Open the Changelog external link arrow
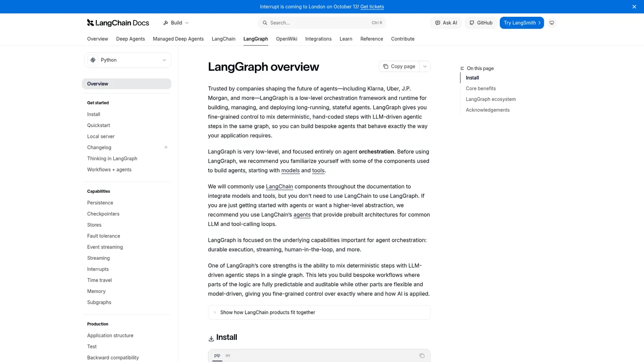 [x=166, y=147]
